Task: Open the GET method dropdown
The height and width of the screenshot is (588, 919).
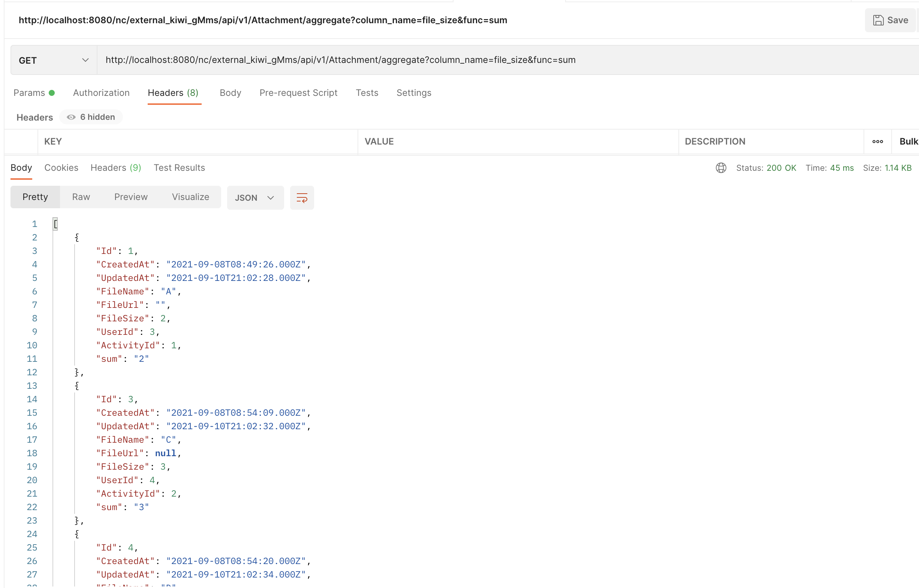Action: coord(54,60)
